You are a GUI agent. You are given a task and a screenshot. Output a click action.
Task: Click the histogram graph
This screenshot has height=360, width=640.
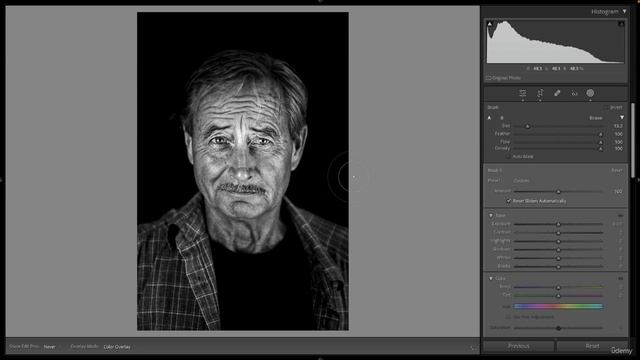pyautogui.click(x=555, y=42)
